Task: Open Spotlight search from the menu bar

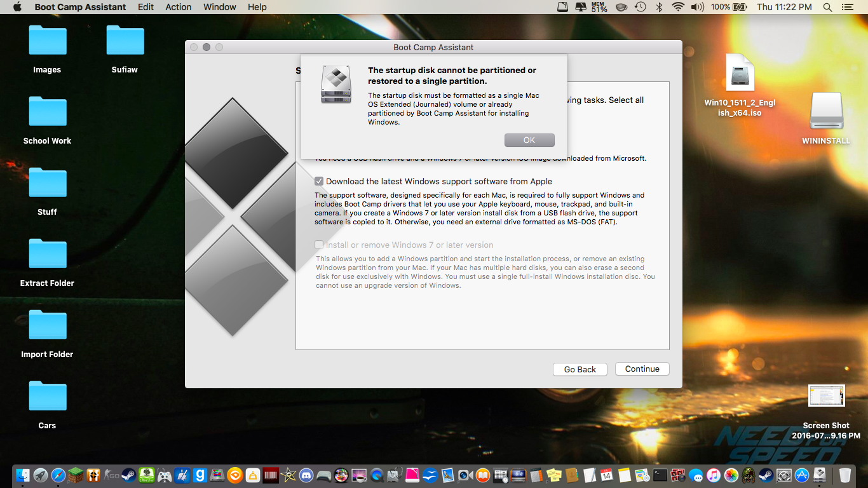Action: [x=827, y=7]
